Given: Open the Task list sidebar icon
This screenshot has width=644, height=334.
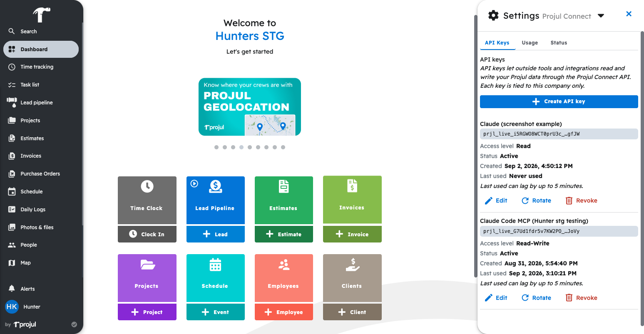Looking at the screenshot, I should pyautogui.click(x=12, y=85).
